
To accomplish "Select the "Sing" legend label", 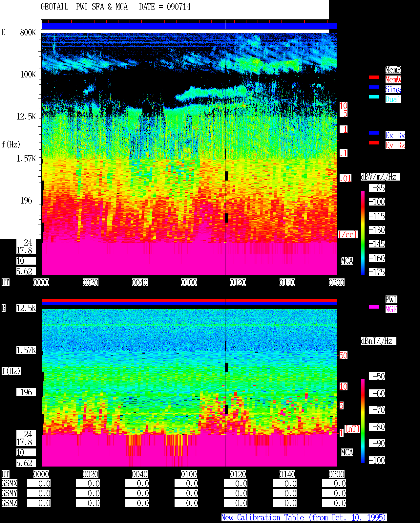I will (393, 89).
